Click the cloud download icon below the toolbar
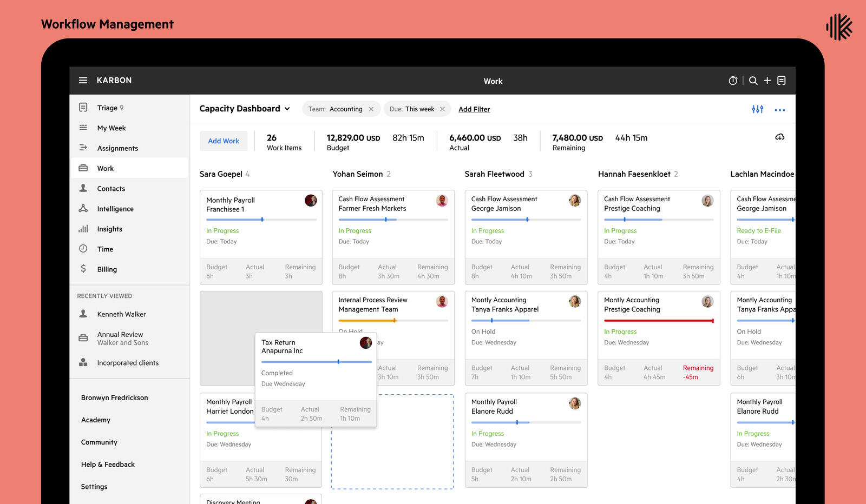This screenshot has height=504, width=866. (779, 137)
